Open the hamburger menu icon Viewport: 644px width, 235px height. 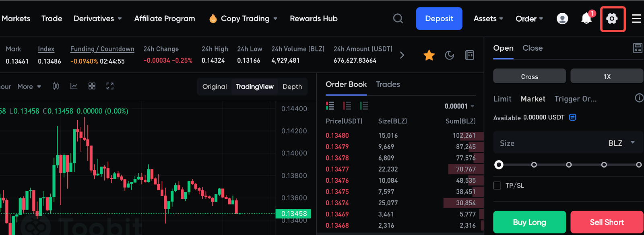click(636, 19)
